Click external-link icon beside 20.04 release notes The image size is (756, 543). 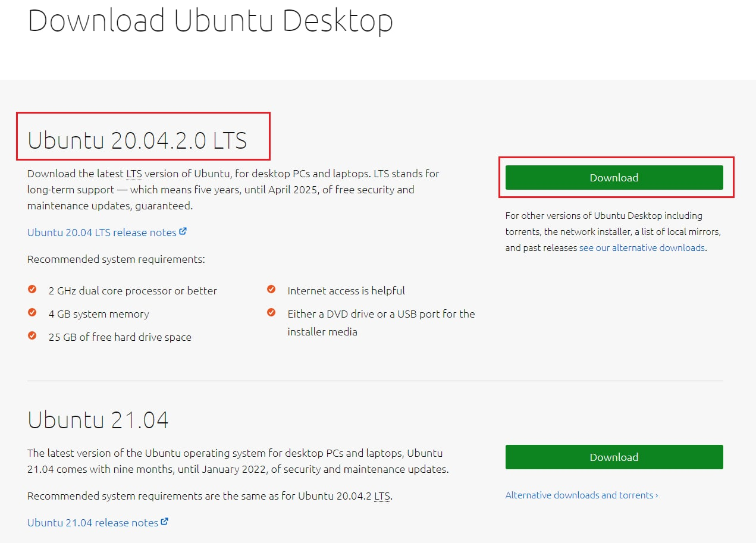[183, 231]
